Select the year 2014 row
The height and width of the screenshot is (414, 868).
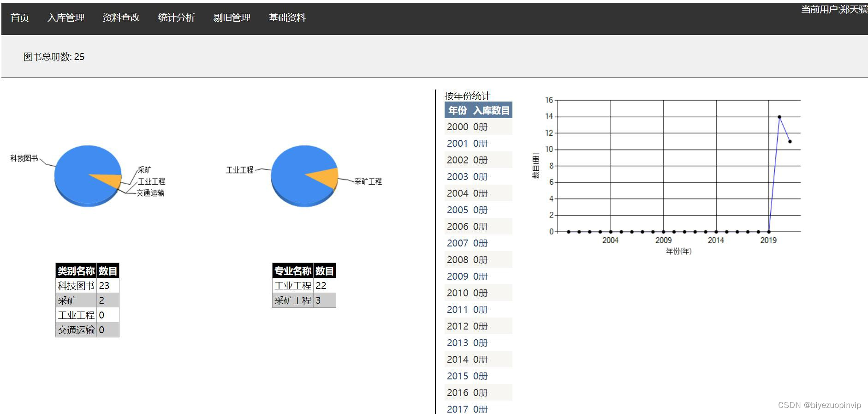click(478, 360)
